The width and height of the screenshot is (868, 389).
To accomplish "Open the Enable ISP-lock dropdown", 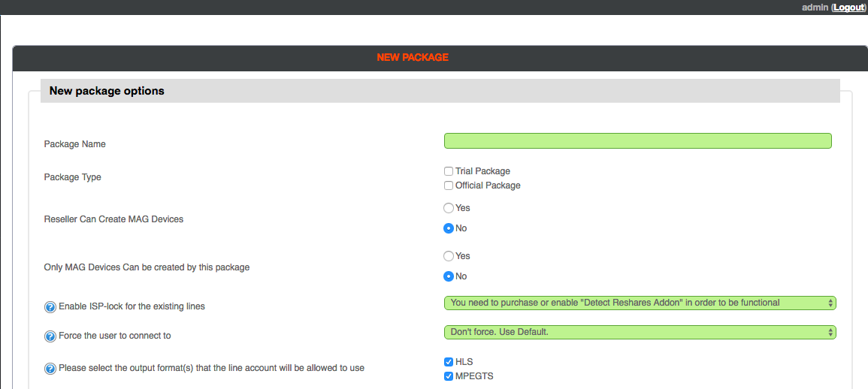I will (x=640, y=303).
